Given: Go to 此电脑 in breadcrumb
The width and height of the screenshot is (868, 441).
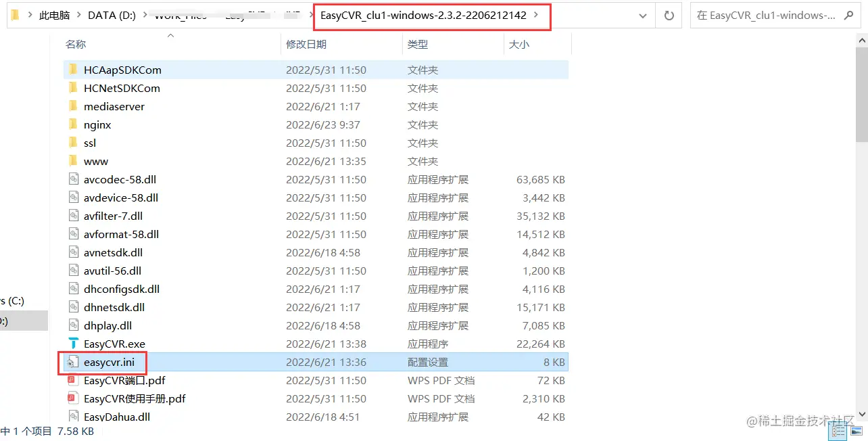Looking at the screenshot, I should (54, 15).
